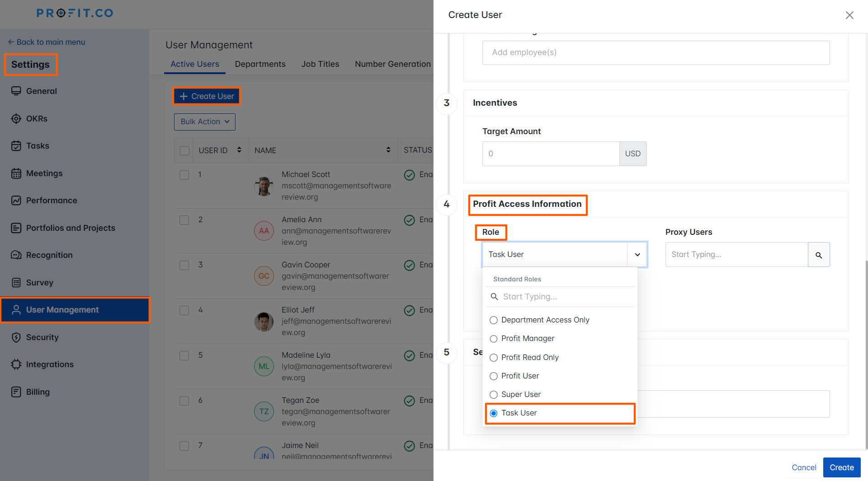Screen dimensions: 868x481
Task: Click the Create User button
Action: [x=206, y=96]
